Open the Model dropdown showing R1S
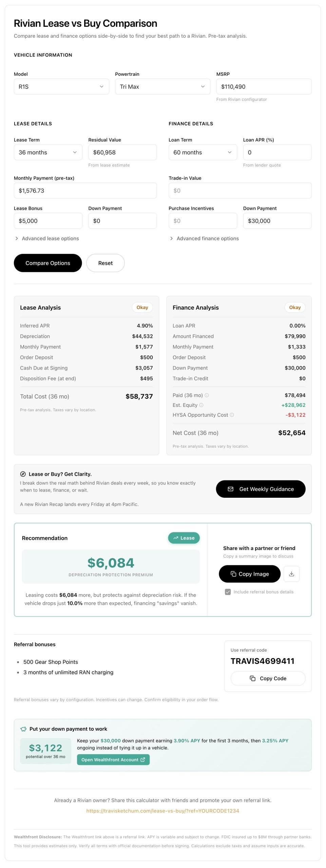Screen dimensions: 326x868 coord(61,87)
